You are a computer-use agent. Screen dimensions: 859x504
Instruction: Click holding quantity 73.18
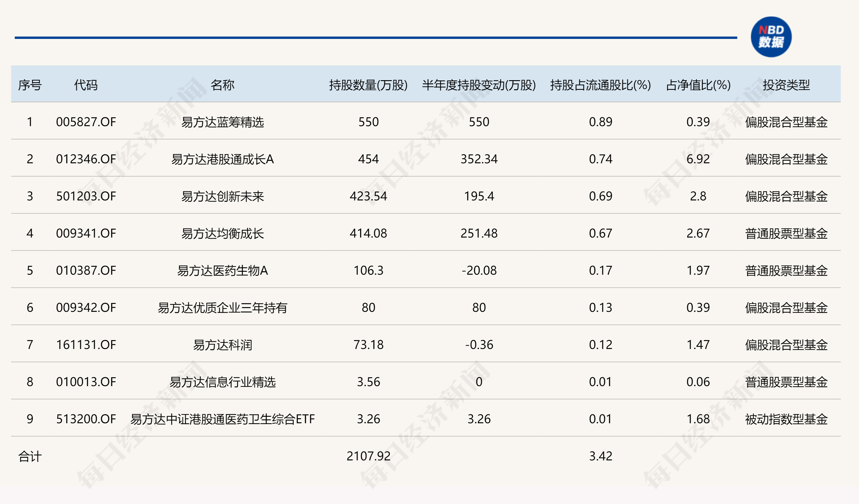pyautogui.click(x=368, y=345)
